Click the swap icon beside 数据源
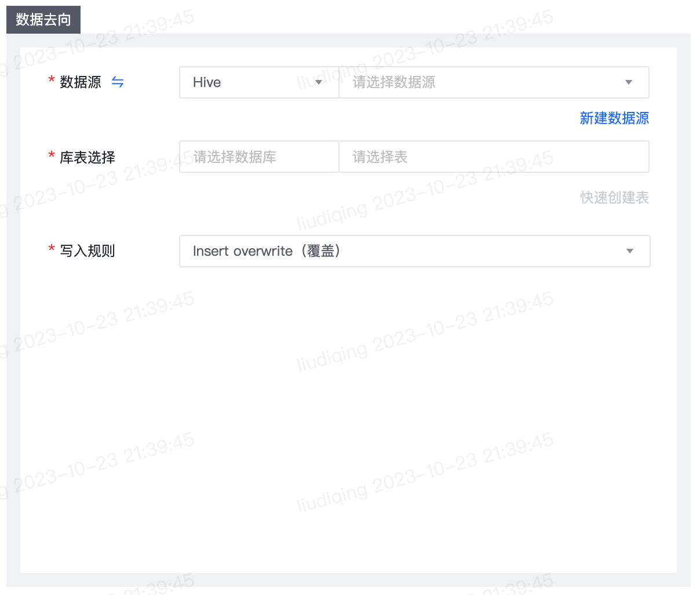The width and height of the screenshot is (700, 595). click(118, 82)
